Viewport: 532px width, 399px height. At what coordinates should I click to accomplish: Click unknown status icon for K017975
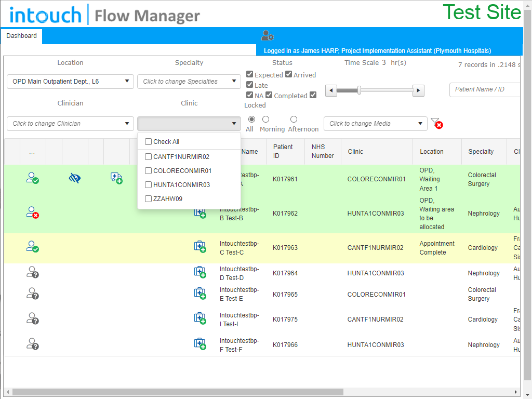coord(33,318)
